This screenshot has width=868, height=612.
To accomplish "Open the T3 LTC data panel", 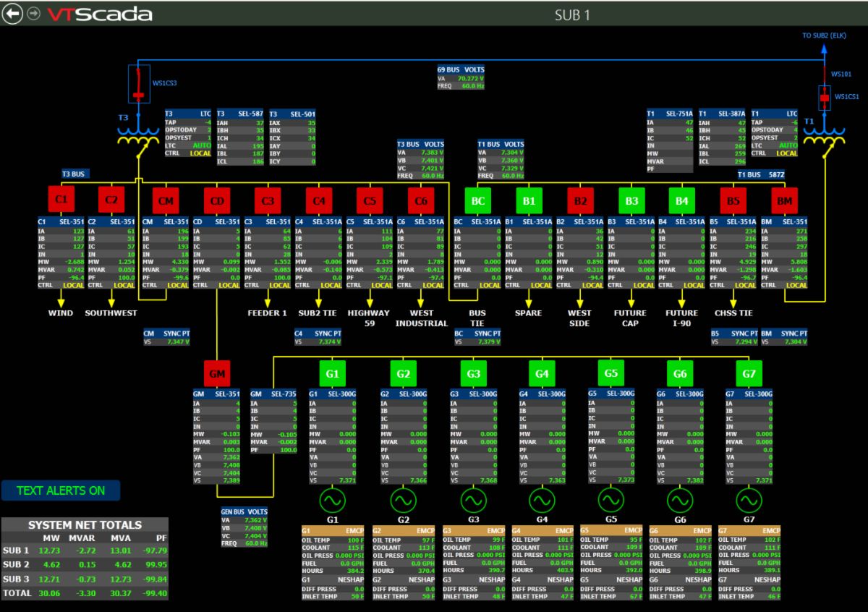I will (x=187, y=134).
